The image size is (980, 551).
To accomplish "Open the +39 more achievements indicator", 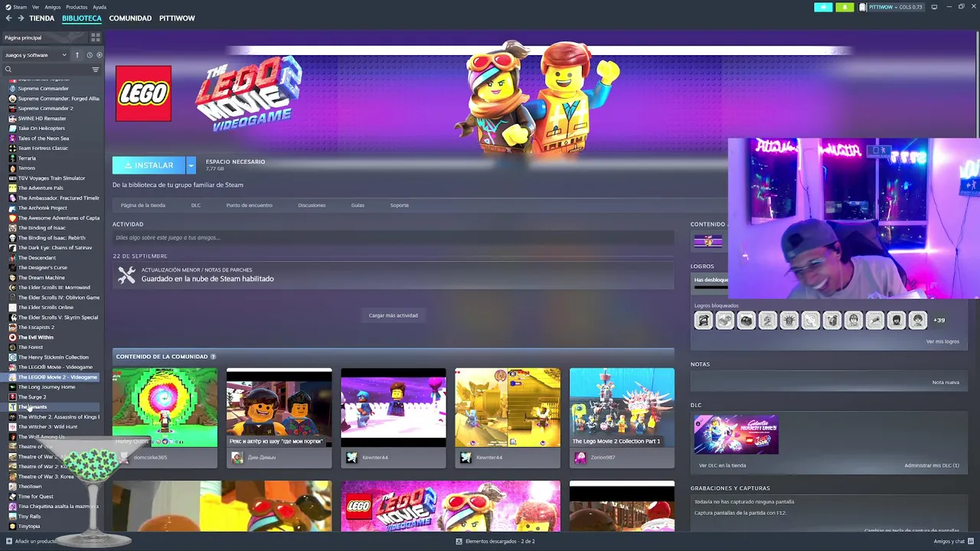I will click(939, 320).
